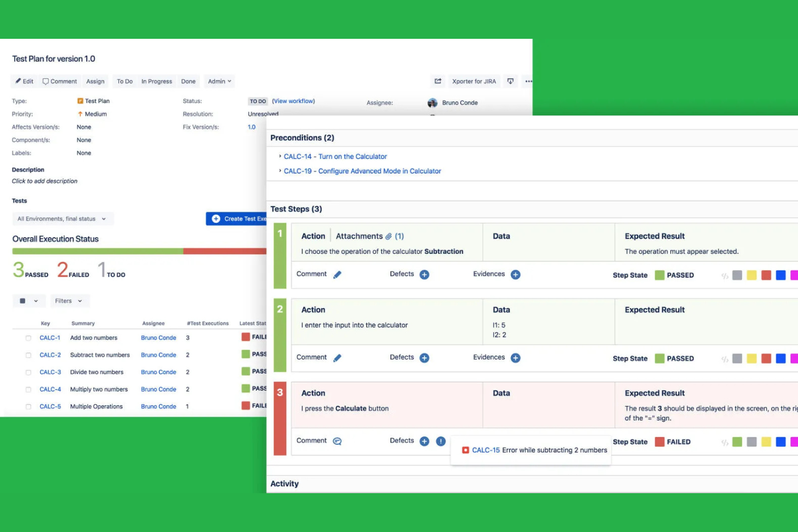Switch status to In Progress
Image resolution: width=798 pixels, height=532 pixels.
pos(156,81)
